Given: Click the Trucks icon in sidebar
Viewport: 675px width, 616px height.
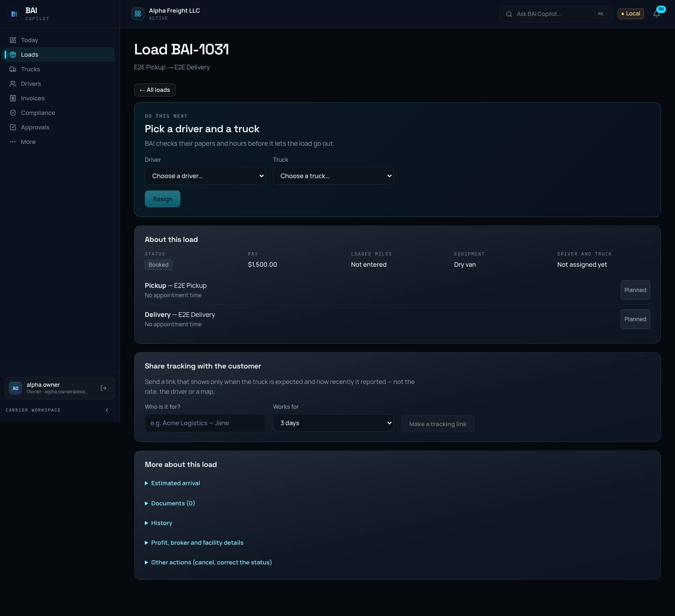Looking at the screenshot, I should [13, 69].
